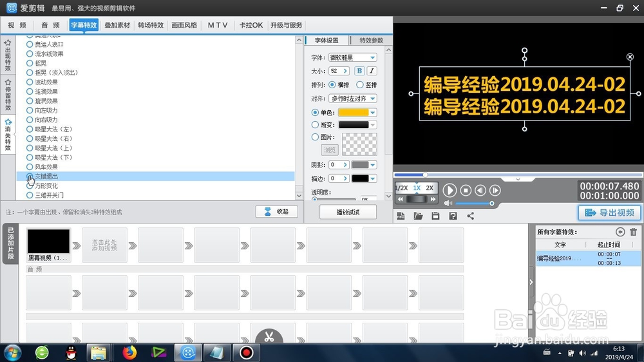Click the new project icon under preview
The width and height of the screenshot is (644, 362).
[x=401, y=216]
